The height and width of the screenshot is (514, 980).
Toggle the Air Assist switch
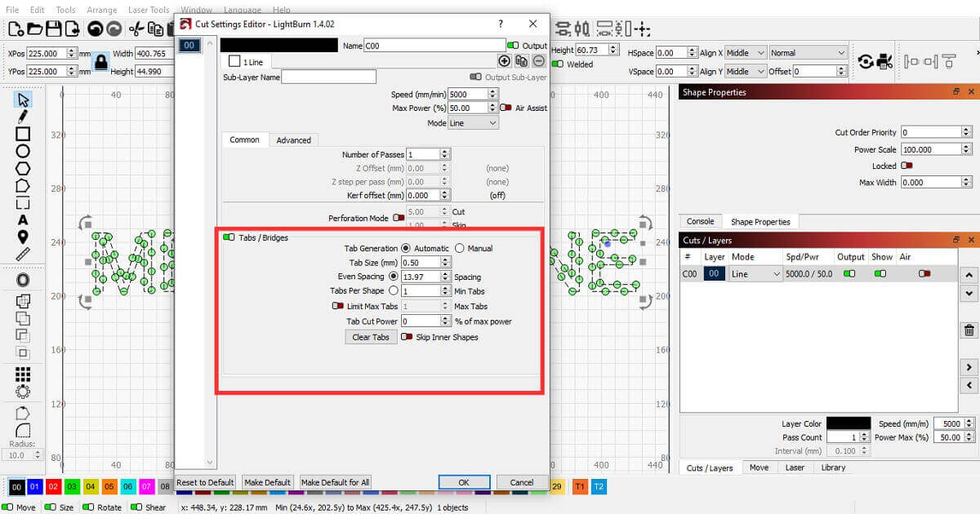[506, 108]
